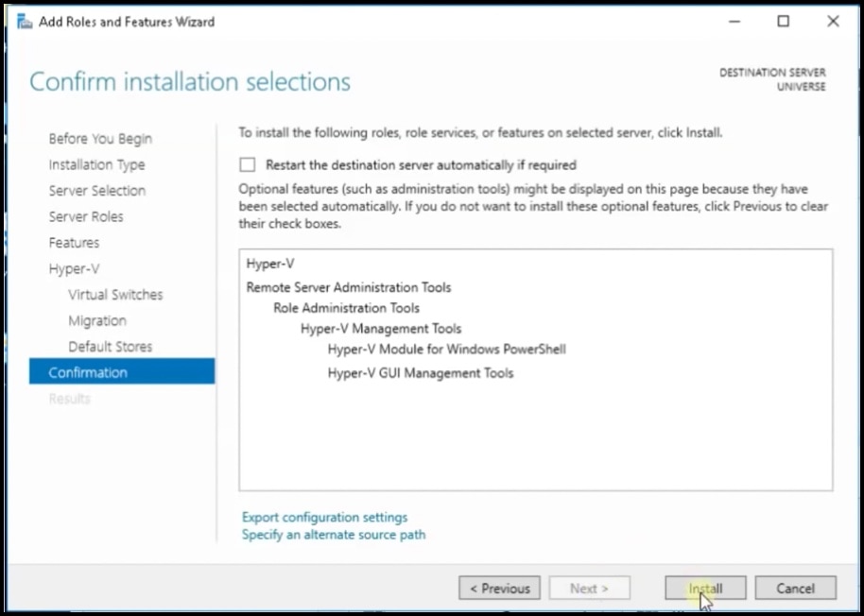Minimize the wizard window

click(734, 22)
